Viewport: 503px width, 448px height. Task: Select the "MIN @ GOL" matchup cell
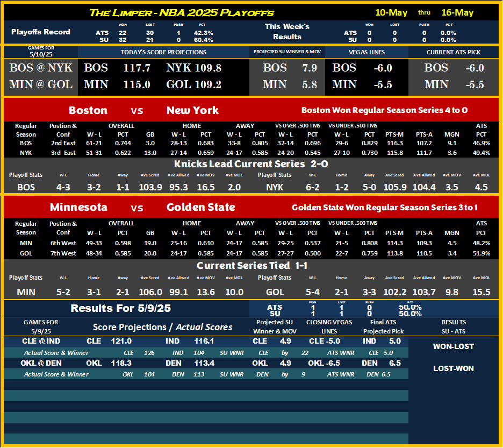tap(41, 84)
